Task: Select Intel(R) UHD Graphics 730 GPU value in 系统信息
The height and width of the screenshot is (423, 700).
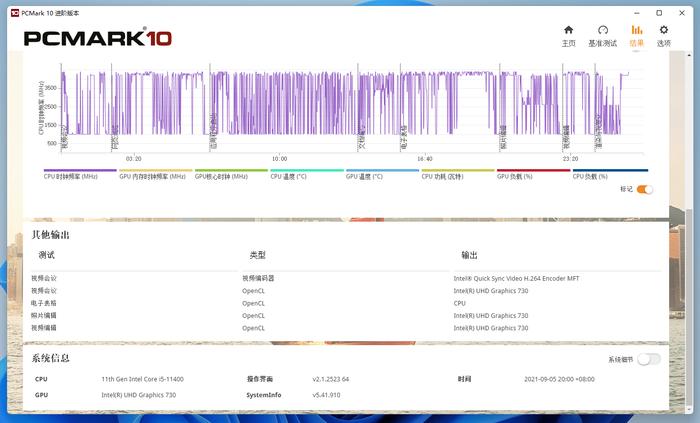Action: pyautogui.click(x=138, y=395)
